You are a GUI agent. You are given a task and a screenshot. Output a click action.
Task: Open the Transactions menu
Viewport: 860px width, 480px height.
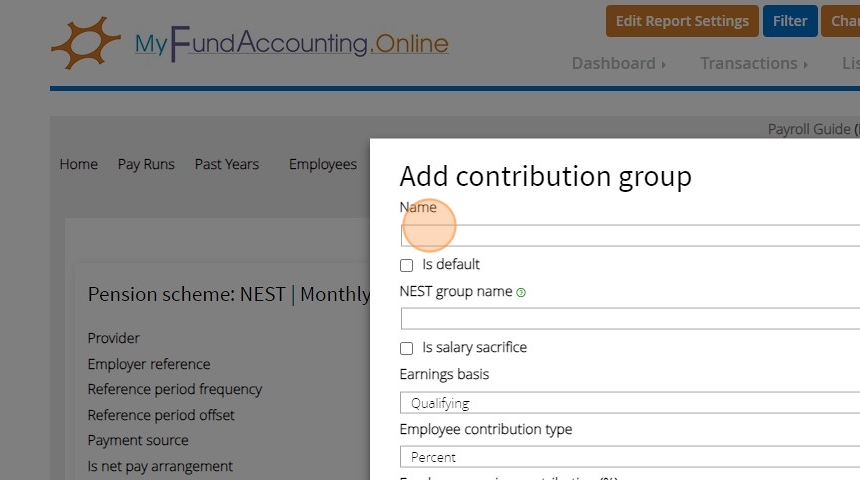click(753, 63)
